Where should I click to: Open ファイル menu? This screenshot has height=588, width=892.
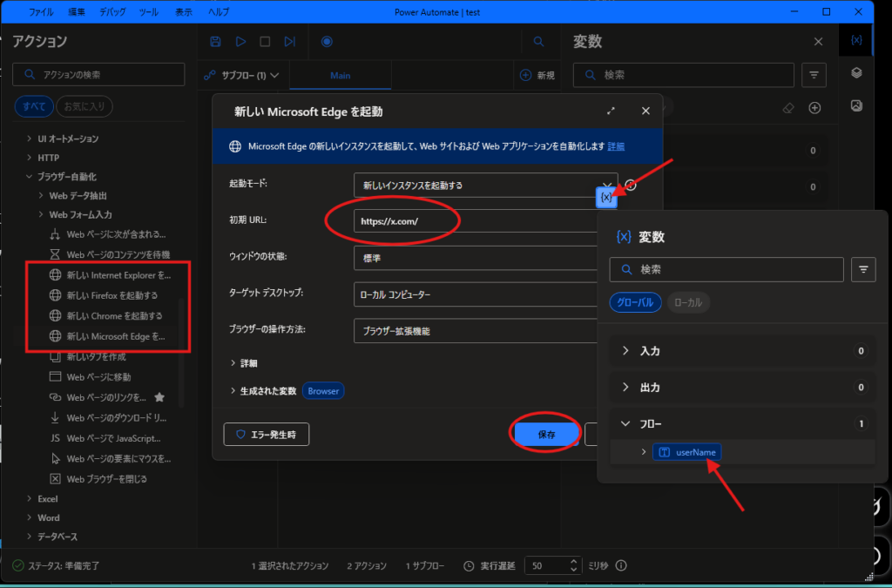(41, 12)
